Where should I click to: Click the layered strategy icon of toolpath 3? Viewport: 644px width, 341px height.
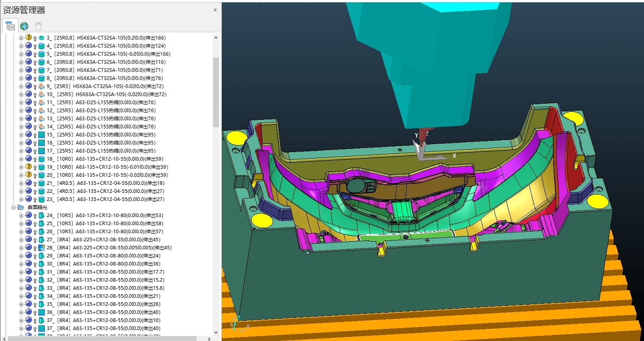click(41, 38)
